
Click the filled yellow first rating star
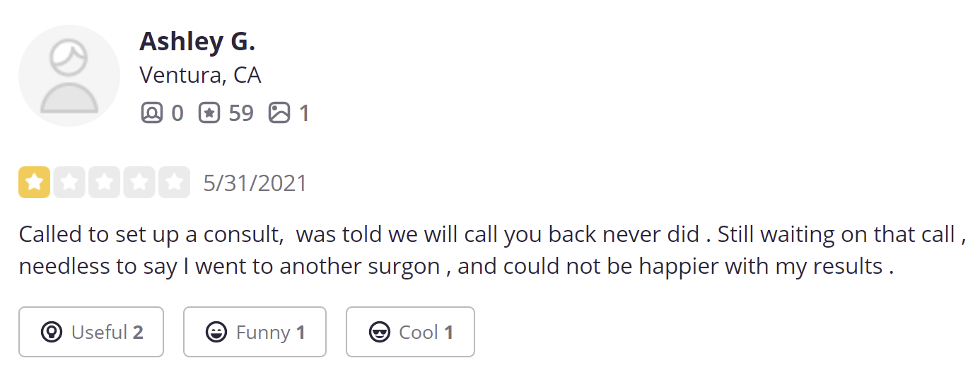[x=34, y=183]
